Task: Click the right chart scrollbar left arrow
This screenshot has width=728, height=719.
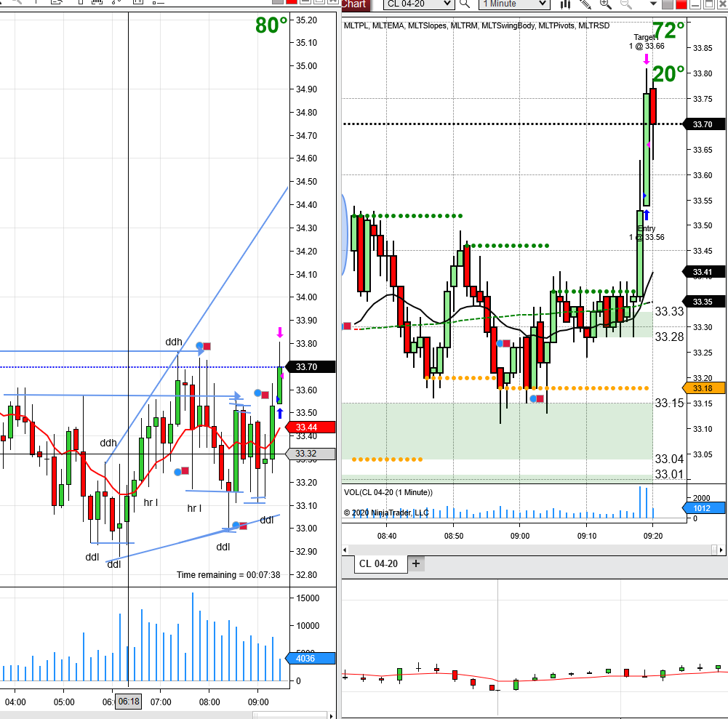Action: click(345, 550)
